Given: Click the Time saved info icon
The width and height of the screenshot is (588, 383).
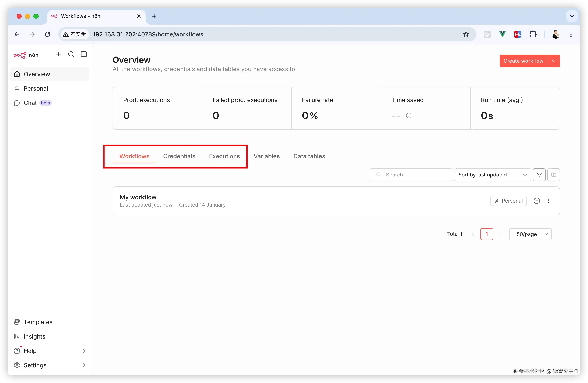Looking at the screenshot, I should [409, 116].
